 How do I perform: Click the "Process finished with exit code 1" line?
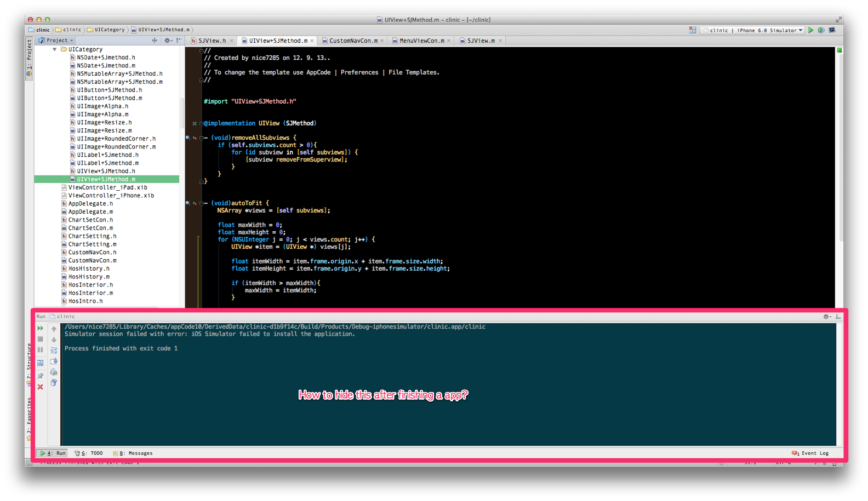pyautogui.click(x=121, y=349)
